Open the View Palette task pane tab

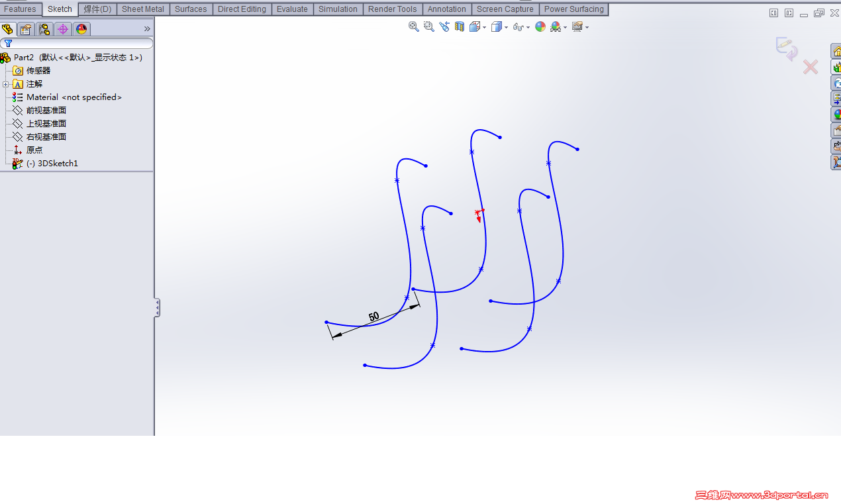point(836,99)
